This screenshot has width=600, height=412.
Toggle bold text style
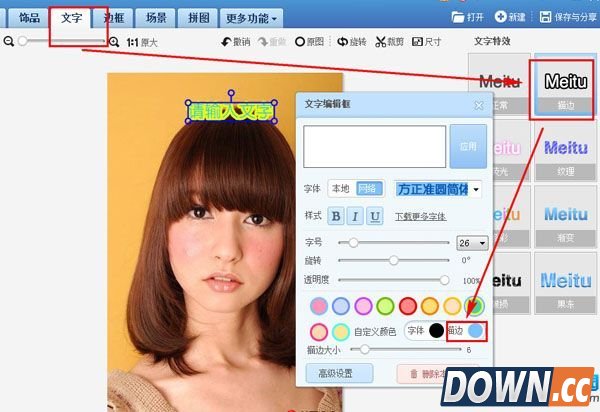point(336,216)
